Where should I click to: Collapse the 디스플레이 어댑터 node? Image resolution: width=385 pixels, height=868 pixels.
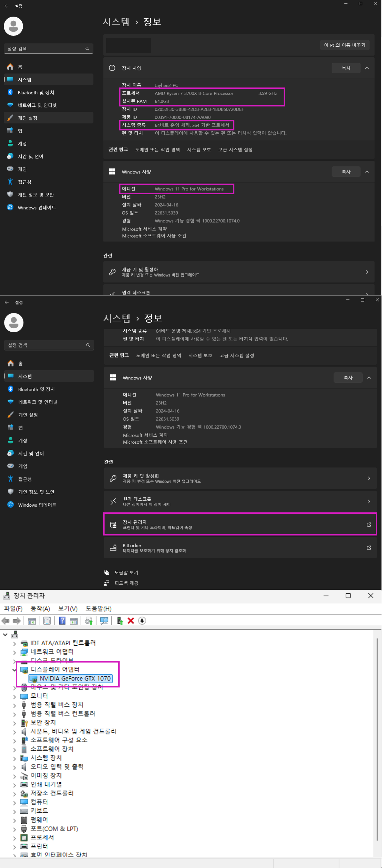(x=14, y=670)
